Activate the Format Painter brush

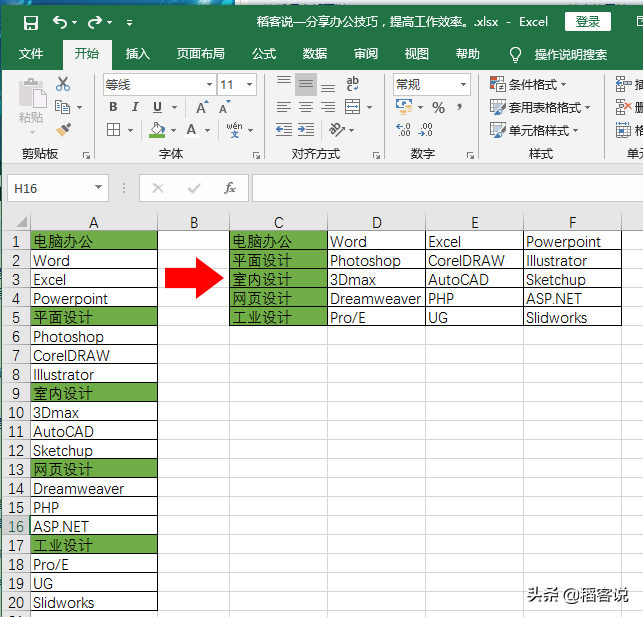pos(63,130)
